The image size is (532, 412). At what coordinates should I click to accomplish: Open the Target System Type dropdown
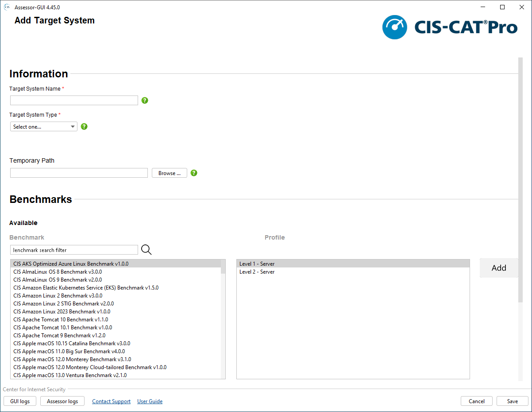[43, 127]
